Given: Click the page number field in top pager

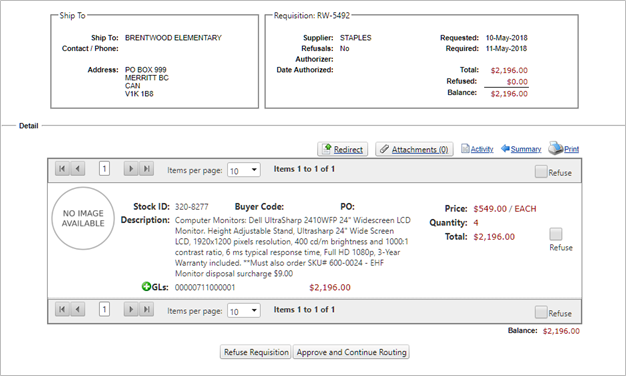Looking at the screenshot, I should click(104, 169).
